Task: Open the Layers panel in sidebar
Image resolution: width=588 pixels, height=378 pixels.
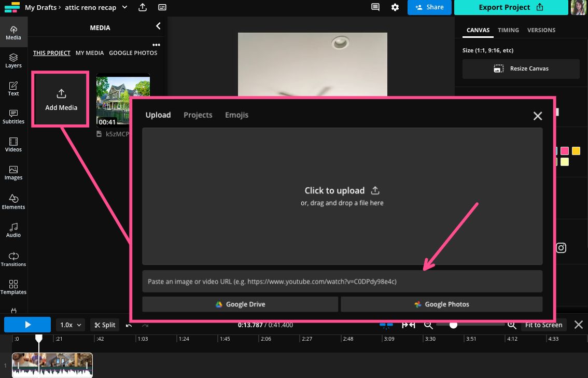Action: coord(13,61)
